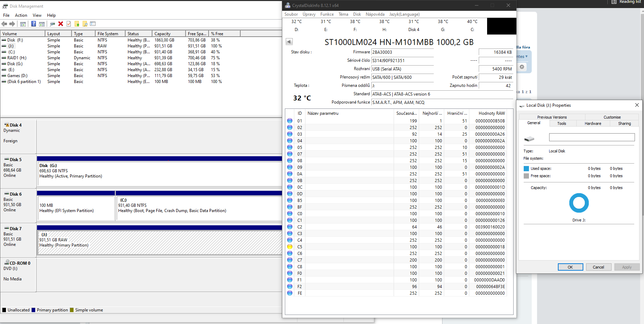
Task: Open the File menu in Disk Management
Action: (x=6, y=15)
